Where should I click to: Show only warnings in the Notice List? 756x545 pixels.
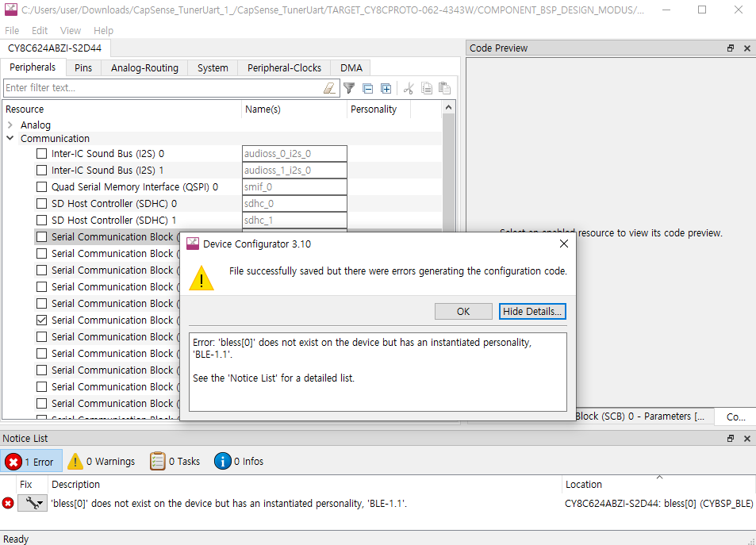tap(101, 461)
